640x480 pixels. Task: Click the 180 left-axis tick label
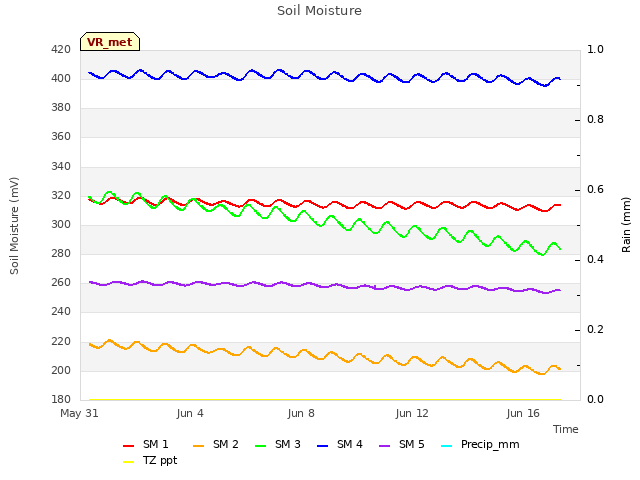point(61,399)
